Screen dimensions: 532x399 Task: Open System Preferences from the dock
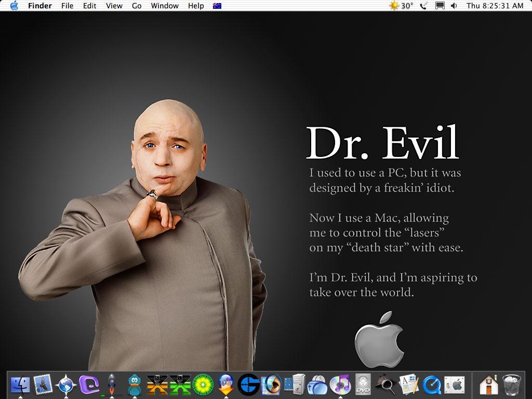coord(455,385)
